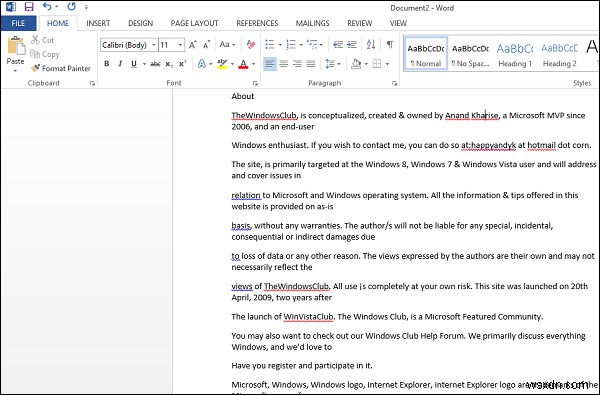The width and height of the screenshot is (600, 395).
Task: Click the Word application icon
Action: point(11,7)
